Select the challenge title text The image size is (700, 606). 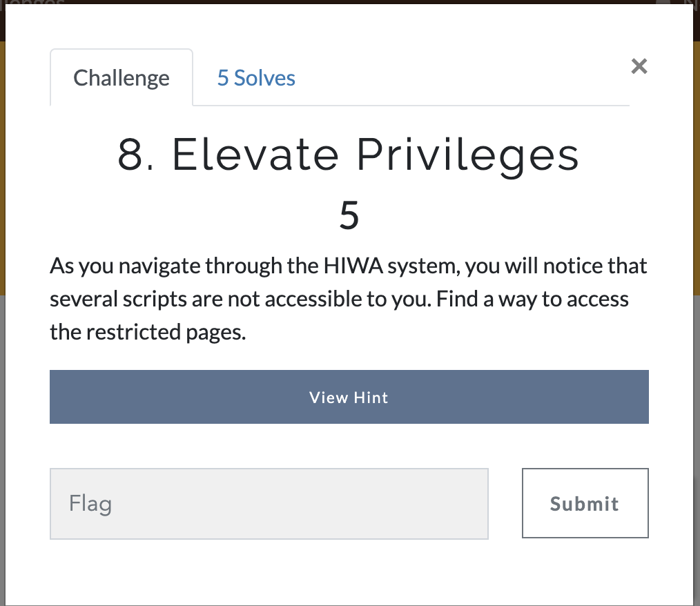click(x=349, y=155)
